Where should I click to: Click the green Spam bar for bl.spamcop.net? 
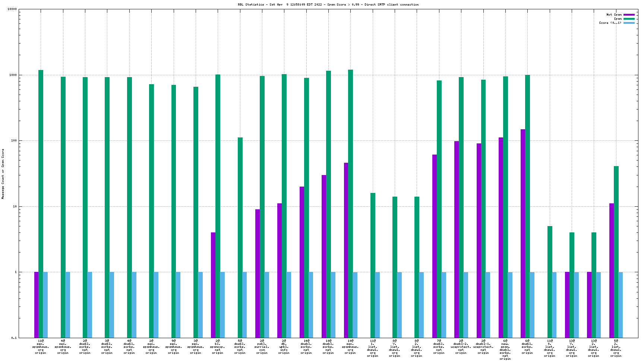[218, 206]
